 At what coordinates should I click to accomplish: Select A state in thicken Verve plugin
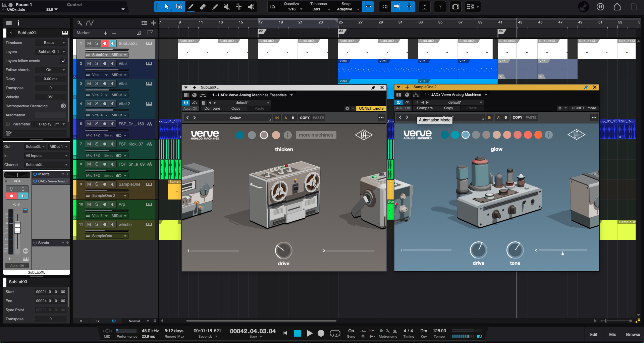[285, 118]
